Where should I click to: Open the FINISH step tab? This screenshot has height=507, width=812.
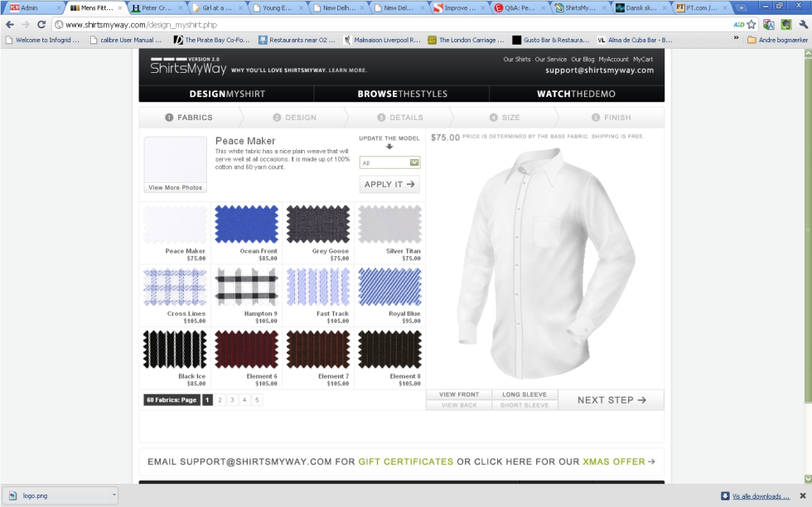pos(611,118)
